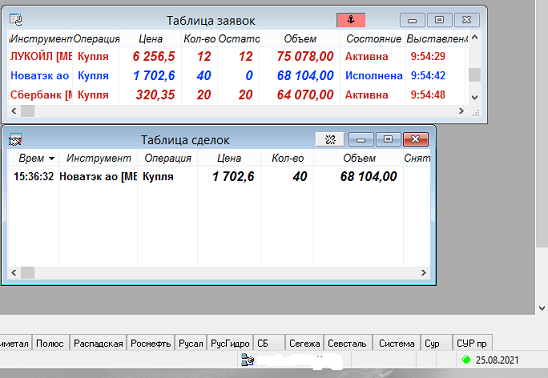Click 68 104,00 in trades table
Screen dimensions: 548x378
pos(368,176)
